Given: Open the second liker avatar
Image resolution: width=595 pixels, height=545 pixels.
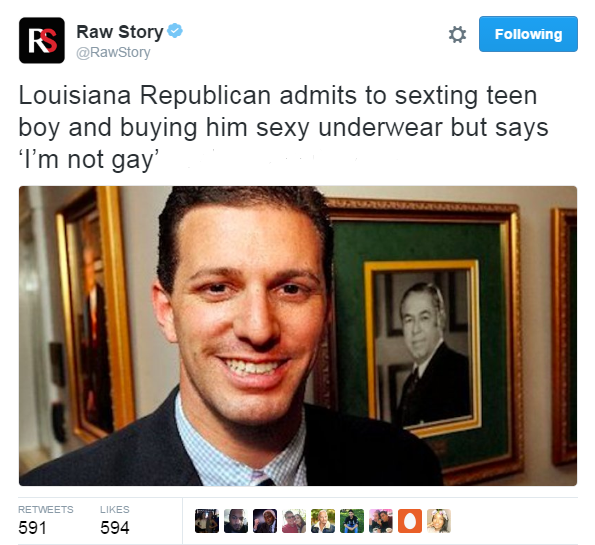Looking at the screenshot, I should click(236, 521).
